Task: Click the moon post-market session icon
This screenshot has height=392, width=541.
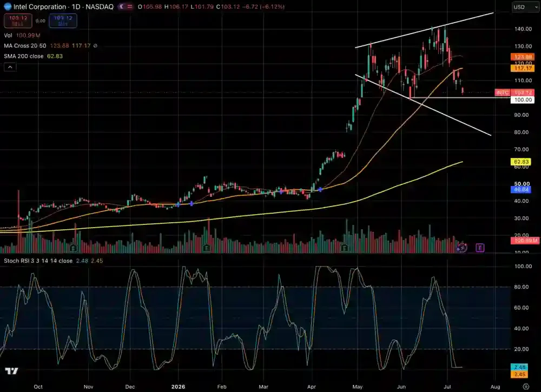Action: (121, 6)
